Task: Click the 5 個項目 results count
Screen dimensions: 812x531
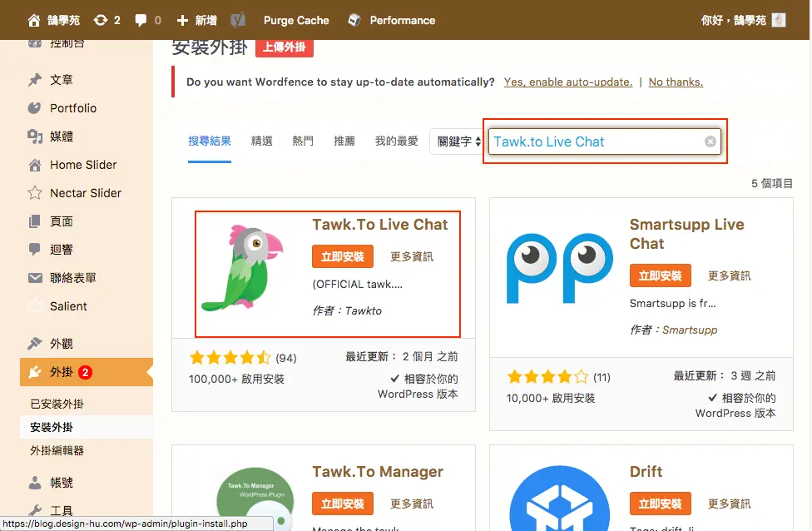Action: pyautogui.click(x=772, y=183)
